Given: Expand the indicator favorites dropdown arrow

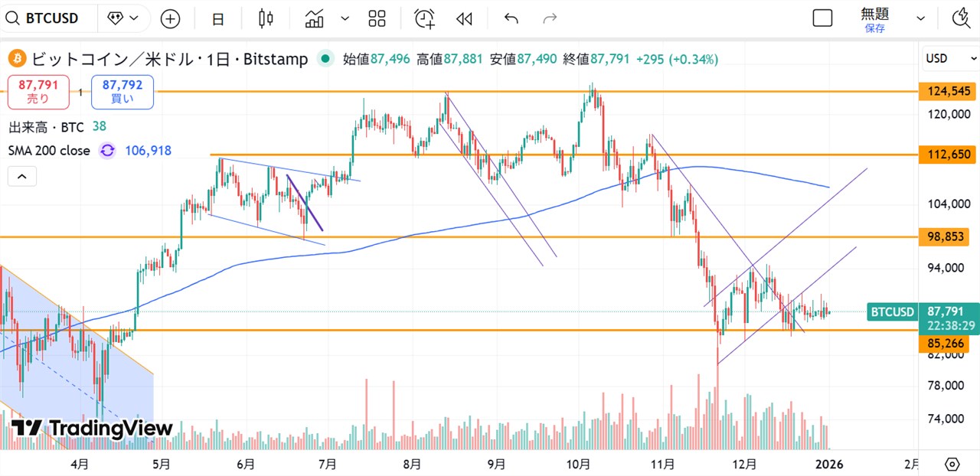Looking at the screenshot, I should 345,19.
